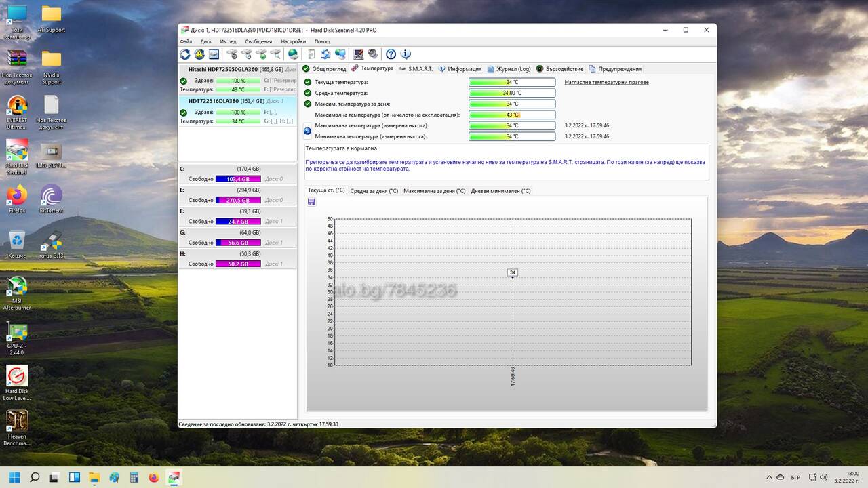The height and width of the screenshot is (488, 868).
Task: Click the networked computers toolbar icon
Action: (340, 54)
